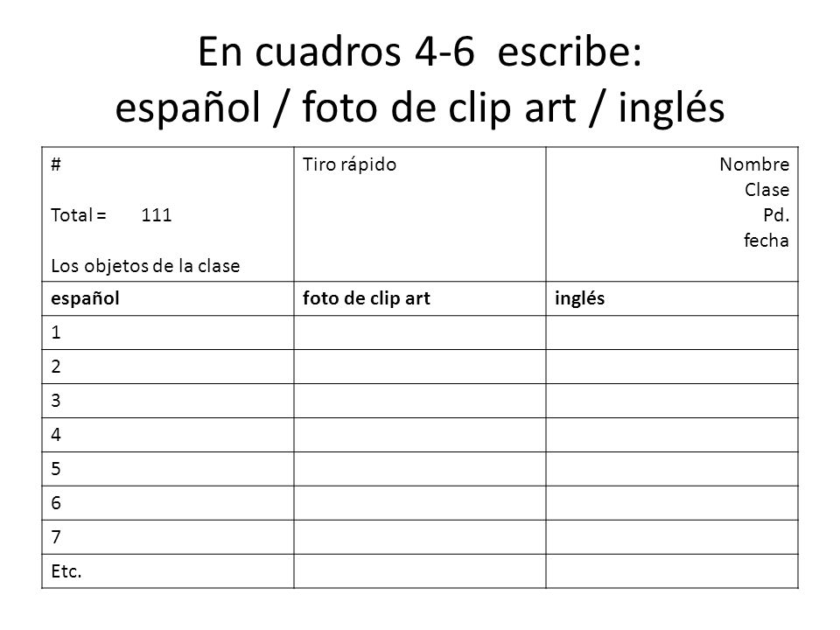840x630 pixels.
Task: Click the 'Clase' label
Action: tap(766, 190)
